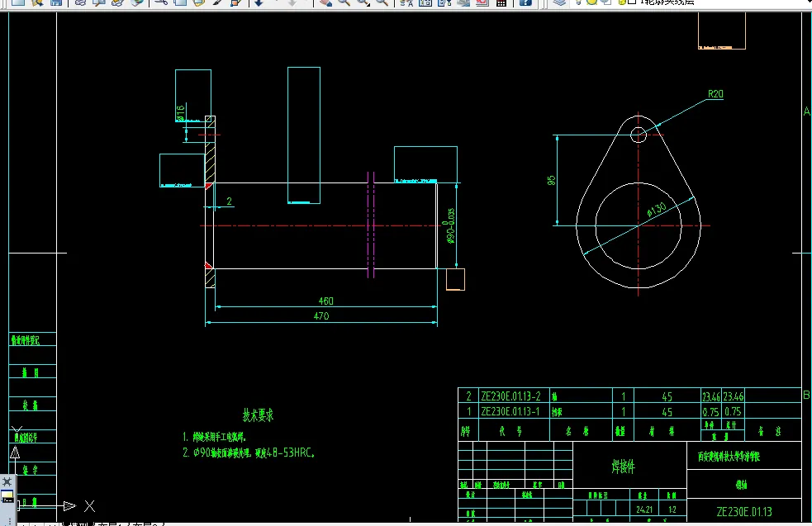The image size is (812, 526).
Task: Select the upper red weld triangle symbol
Action: [209, 186]
